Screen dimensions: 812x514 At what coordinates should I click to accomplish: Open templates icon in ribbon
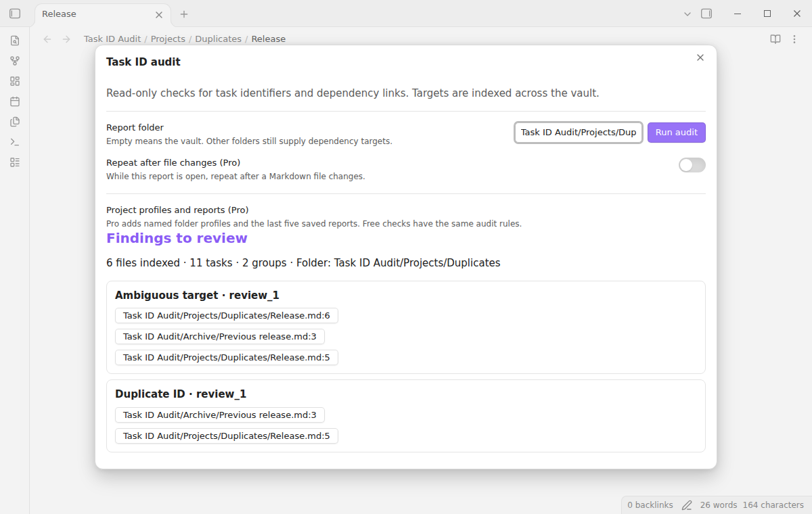[15, 122]
